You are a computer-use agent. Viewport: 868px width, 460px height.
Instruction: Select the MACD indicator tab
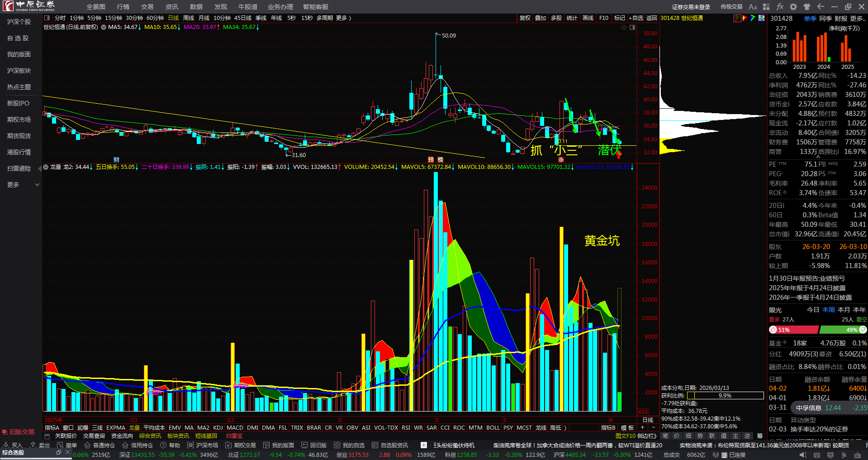pyautogui.click(x=235, y=428)
